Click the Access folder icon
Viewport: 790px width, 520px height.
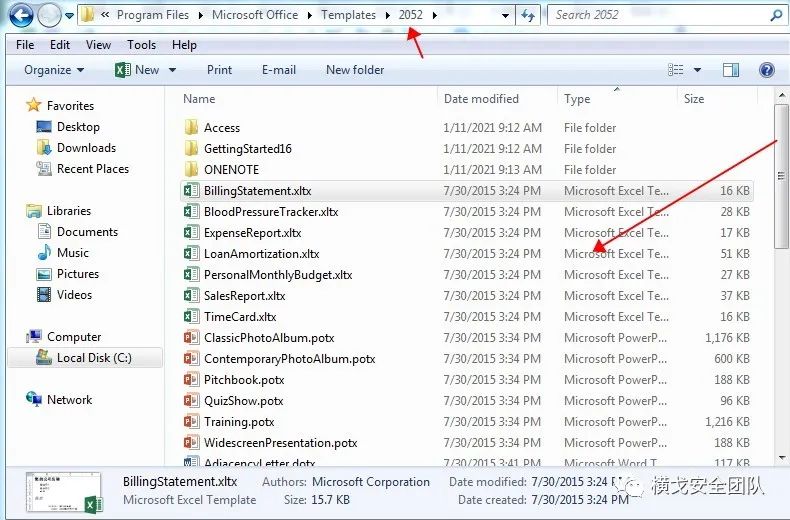pos(191,127)
